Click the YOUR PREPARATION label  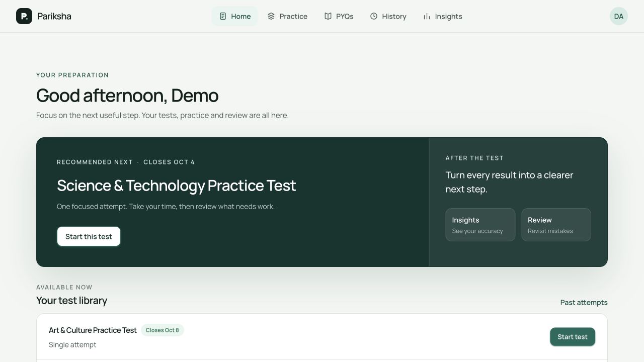tap(72, 75)
